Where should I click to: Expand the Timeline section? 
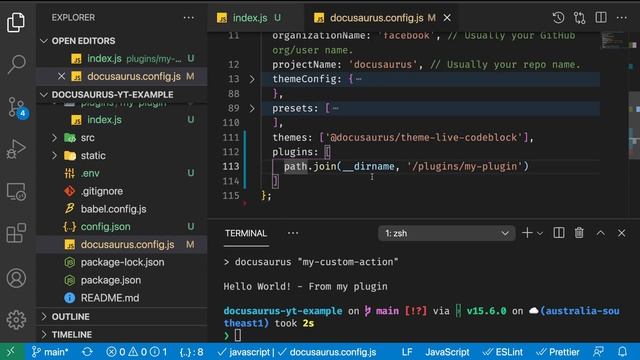tap(44, 334)
